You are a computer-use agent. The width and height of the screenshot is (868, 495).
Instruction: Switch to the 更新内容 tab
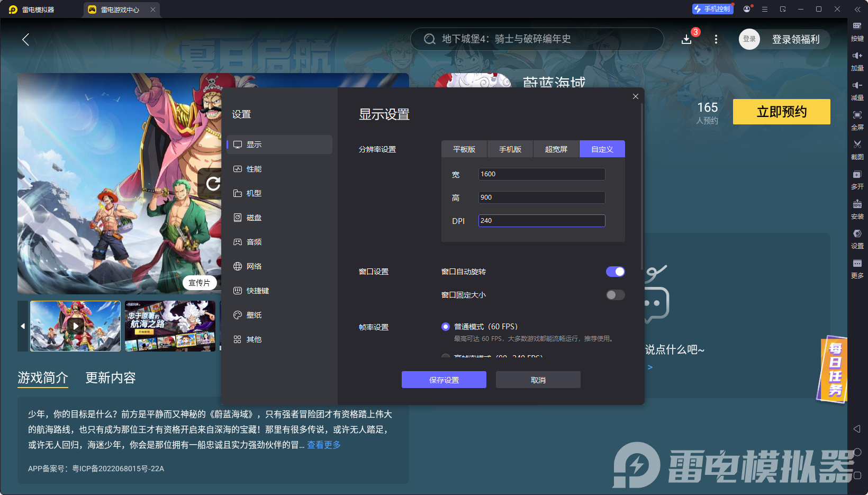click(x=111, y=377)
